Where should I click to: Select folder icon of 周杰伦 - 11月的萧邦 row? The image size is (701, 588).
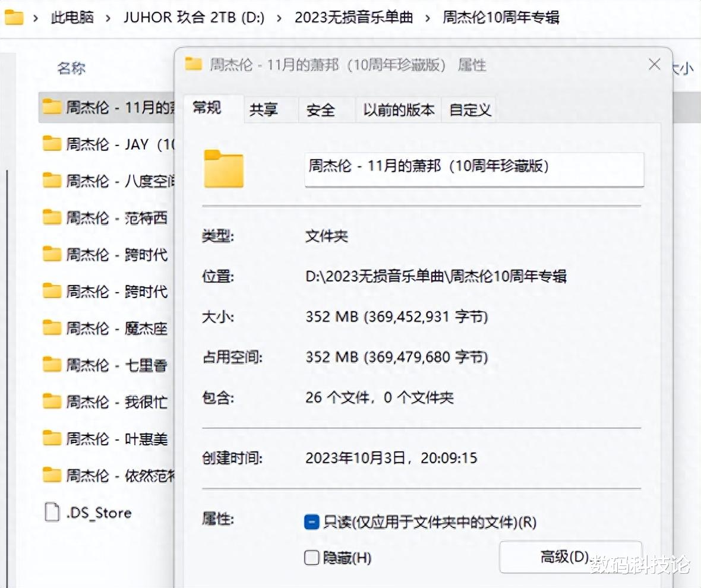(x=52, y=107)
